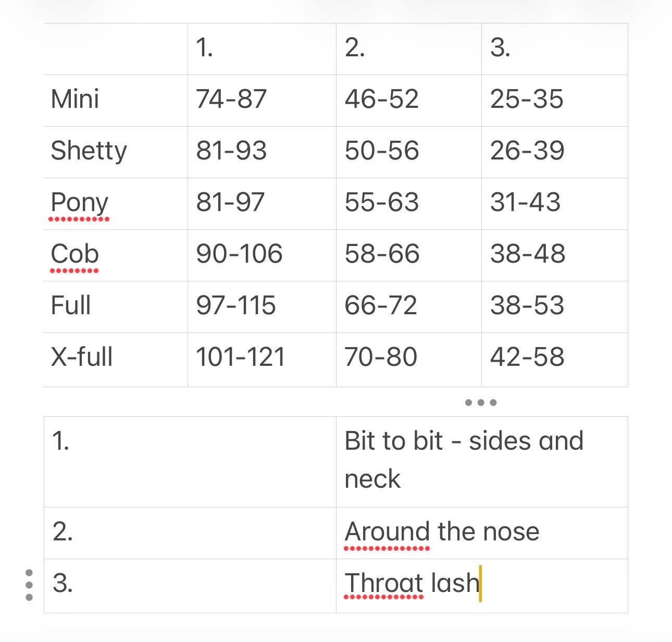This screenshot has height=642, width=672.
Task: Tap the underlined word Around
Action: tap(387, 532)
